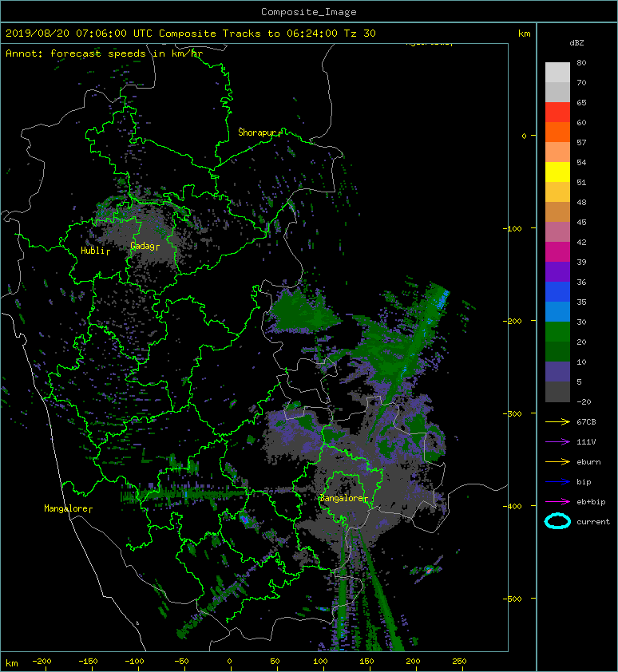Click the km unit label at bottom left

[12, 663]
